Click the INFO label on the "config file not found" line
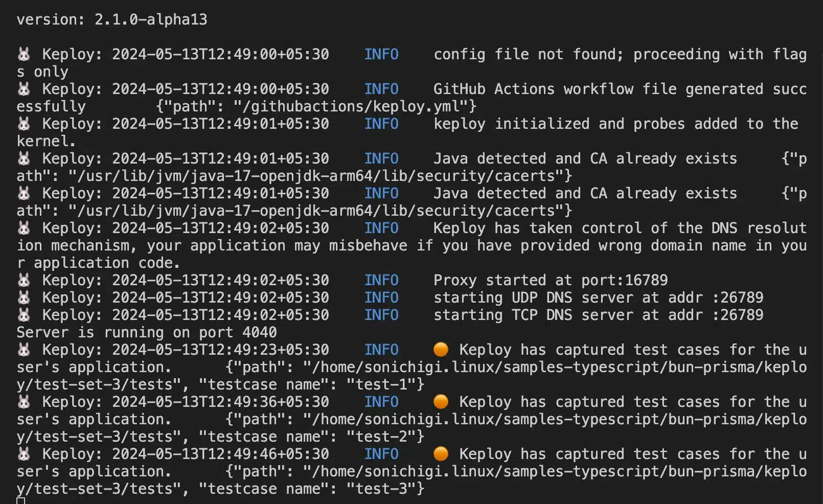This screenshot has height=504, width=823. 381,54
